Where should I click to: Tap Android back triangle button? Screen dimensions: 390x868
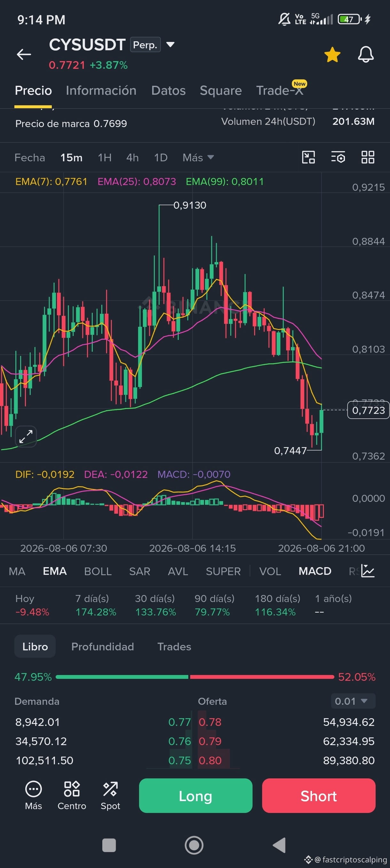pos(279,845)
